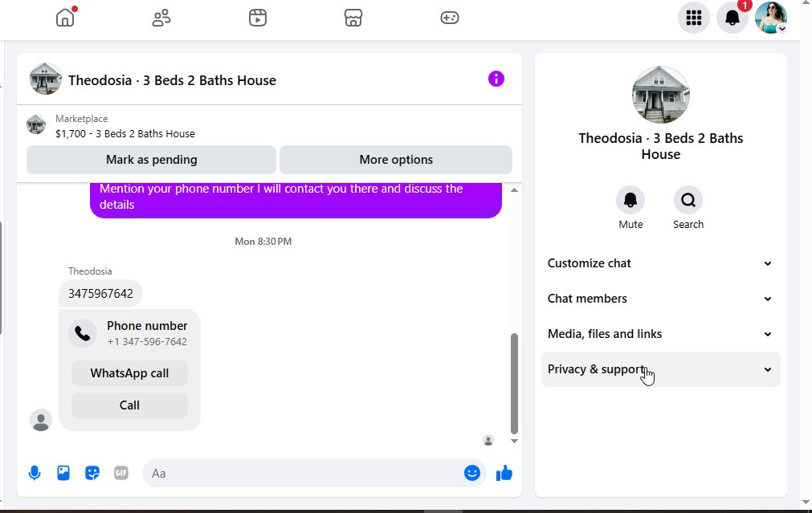Expand Media, files and links section
This screenshot has height=513, width=812.
(660, 334)
